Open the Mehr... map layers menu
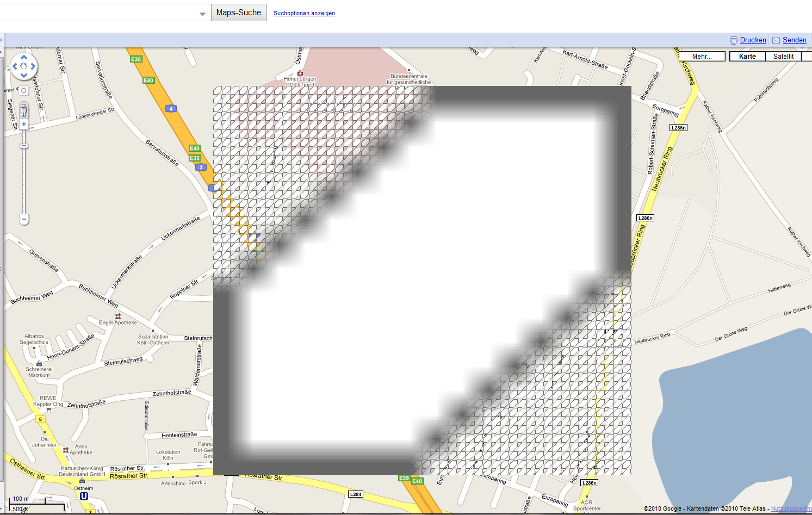812x515 pixels. (x=702, y=57)
